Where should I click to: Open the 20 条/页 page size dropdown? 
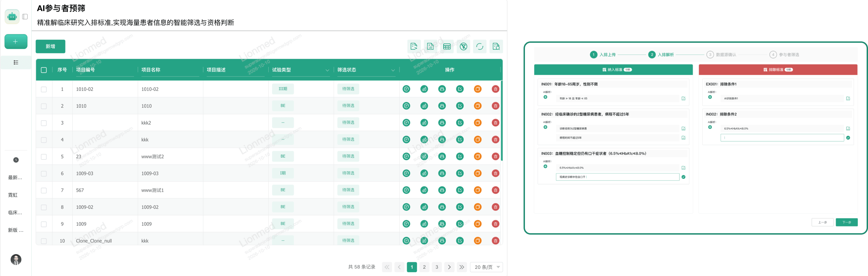pyautogui.click(x=486, y=267)
